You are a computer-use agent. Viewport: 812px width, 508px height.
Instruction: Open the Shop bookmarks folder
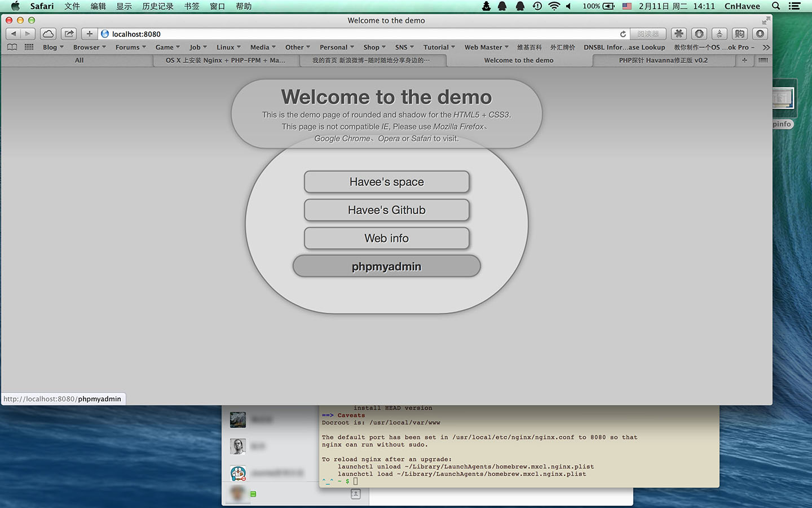tap(374, 47)
